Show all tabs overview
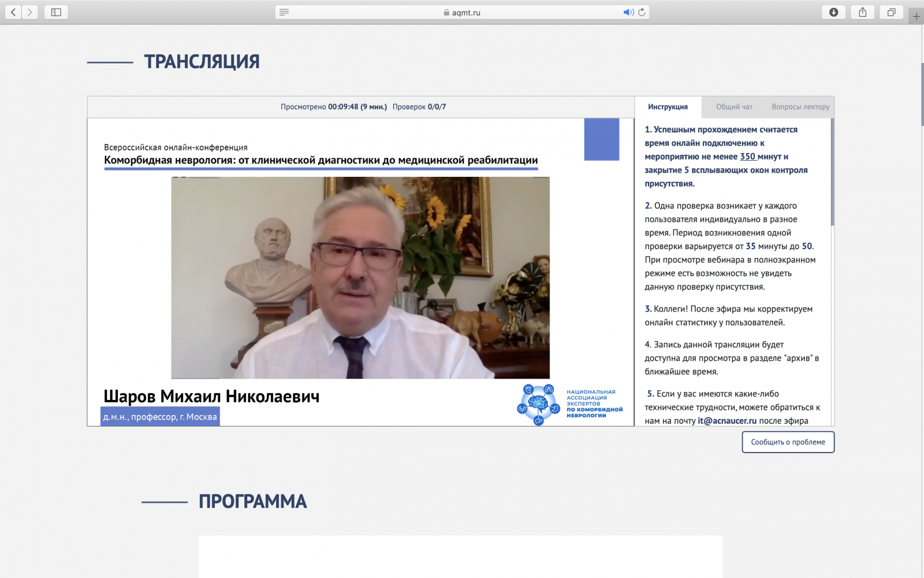Image resolution: width=924 pixels, height=578 pixels. click(891, 12)
